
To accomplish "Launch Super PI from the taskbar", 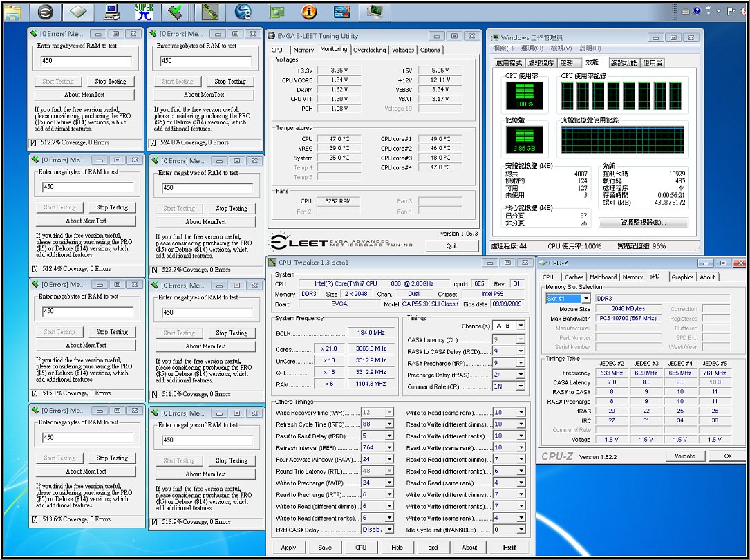I will [x=144, y=12].
